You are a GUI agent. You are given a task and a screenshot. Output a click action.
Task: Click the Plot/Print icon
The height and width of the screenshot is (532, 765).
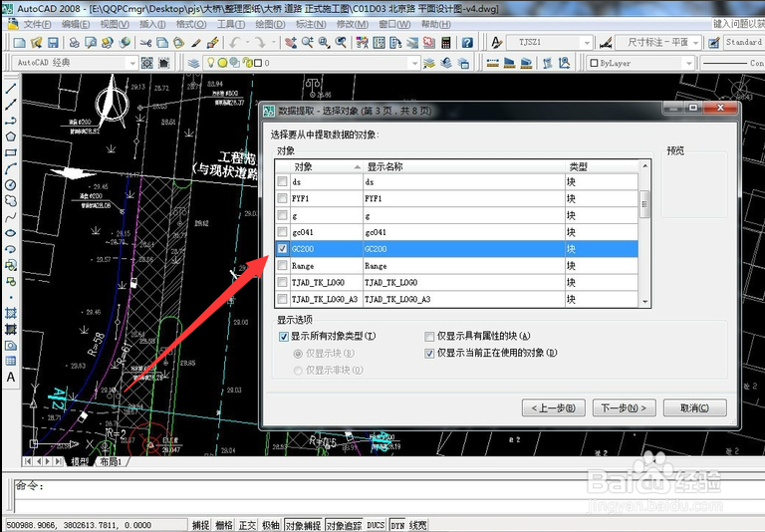[74, 43]
